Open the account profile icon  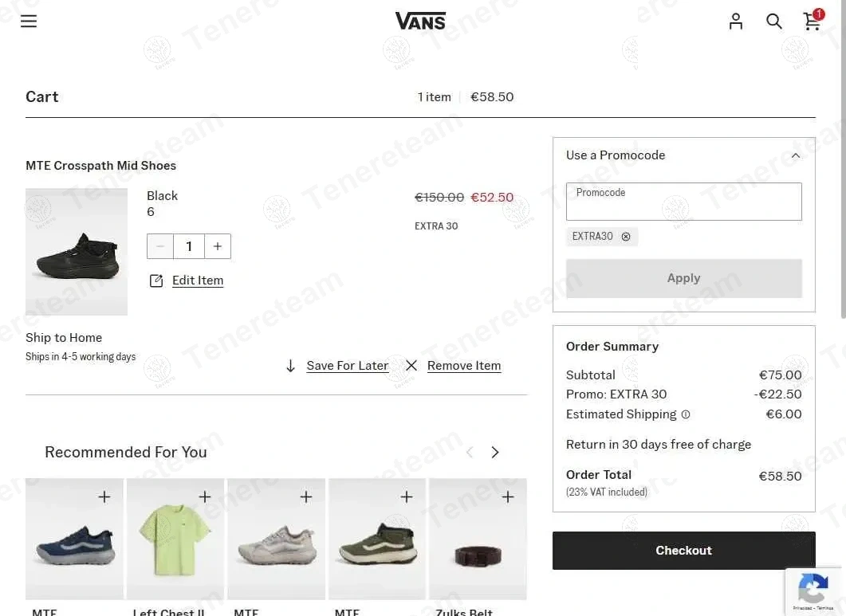click(x=736, y=22)
